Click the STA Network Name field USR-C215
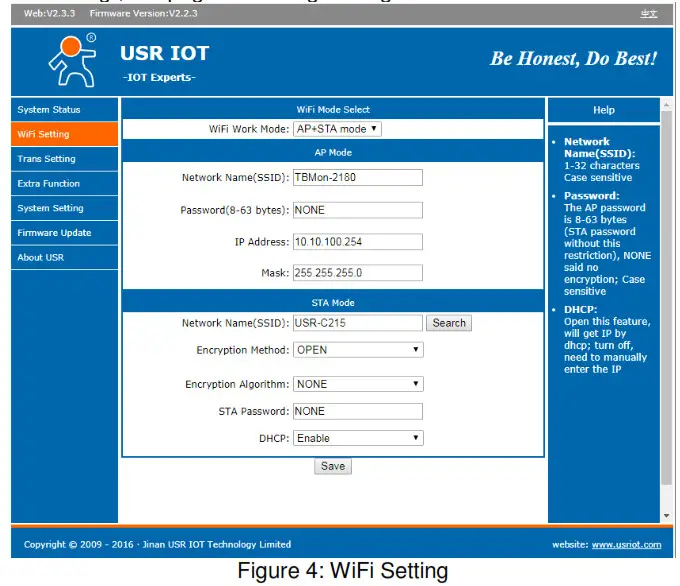680x586 pixels. click(357, 323)
